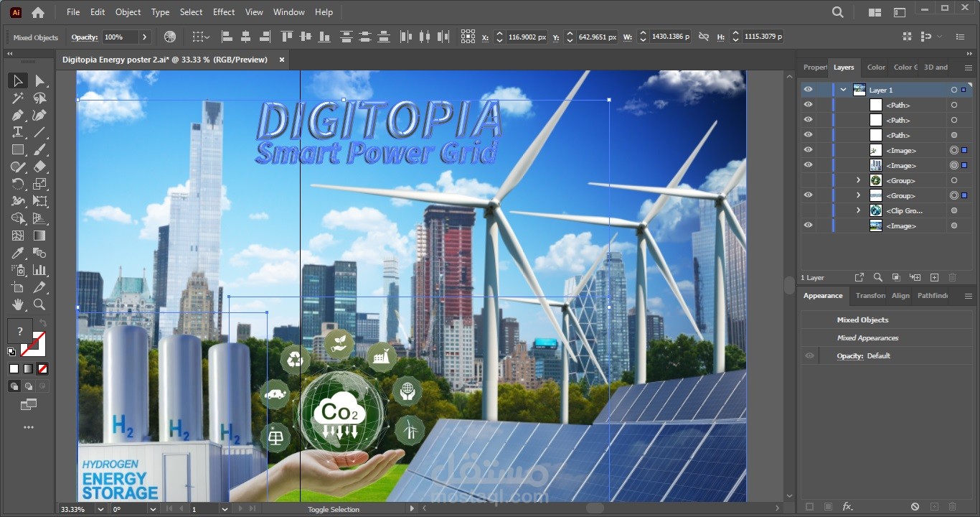Choose the Lasso tool
The height and width of the screenshot is (517, 980).
[x=40, y=98]
